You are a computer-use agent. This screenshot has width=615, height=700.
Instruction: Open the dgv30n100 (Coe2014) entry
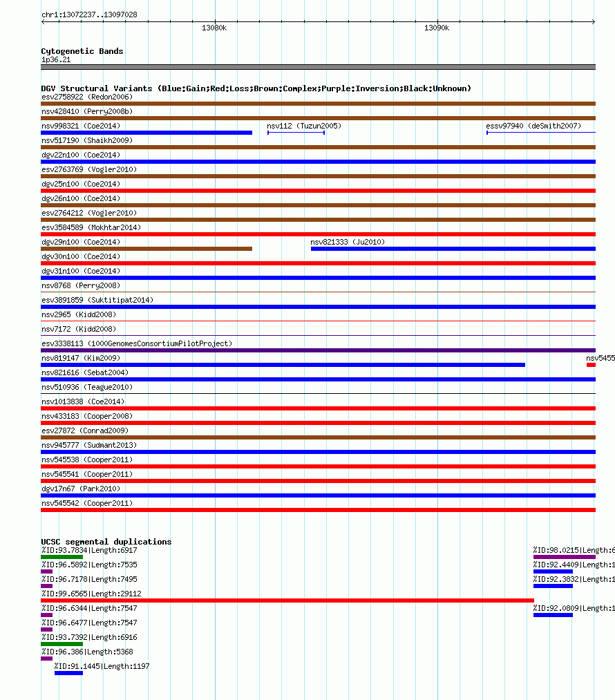(81, 256)
